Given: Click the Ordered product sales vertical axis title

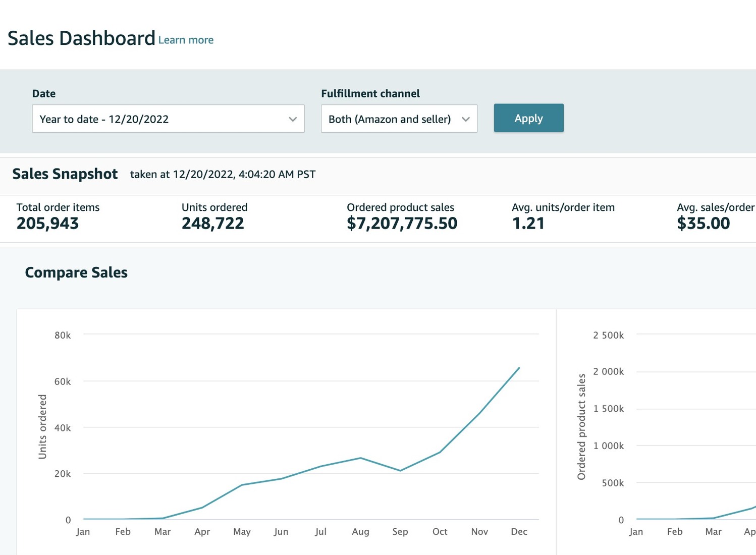Looking at the screenshot, I should click(x=581, y=427).
